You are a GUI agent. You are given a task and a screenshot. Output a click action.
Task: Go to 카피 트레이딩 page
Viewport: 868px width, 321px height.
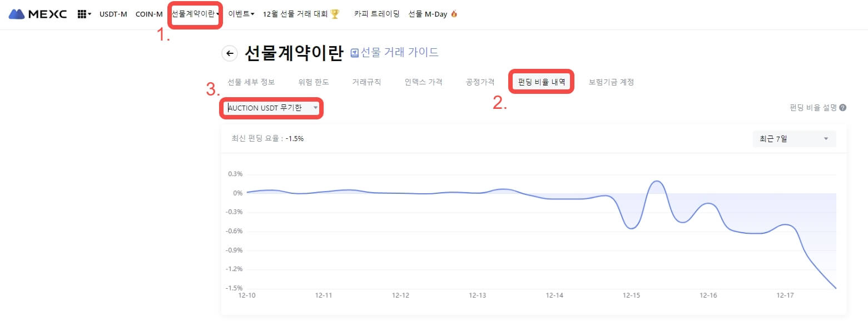click(376, 14)
